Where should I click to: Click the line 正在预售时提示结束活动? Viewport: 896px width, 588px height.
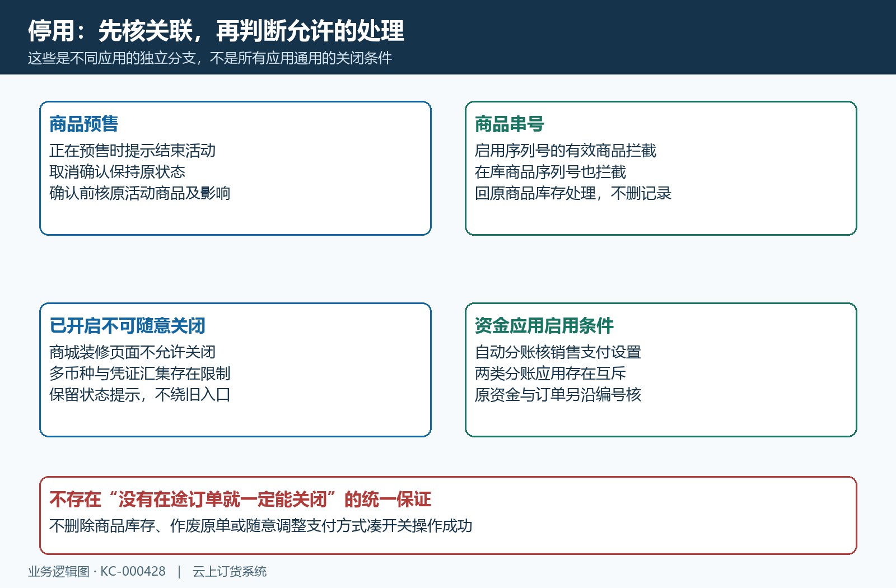click(133, 151)
